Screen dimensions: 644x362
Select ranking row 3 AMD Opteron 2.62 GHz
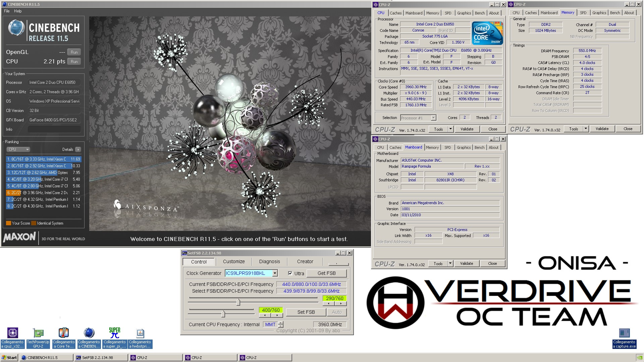[44, 173]
